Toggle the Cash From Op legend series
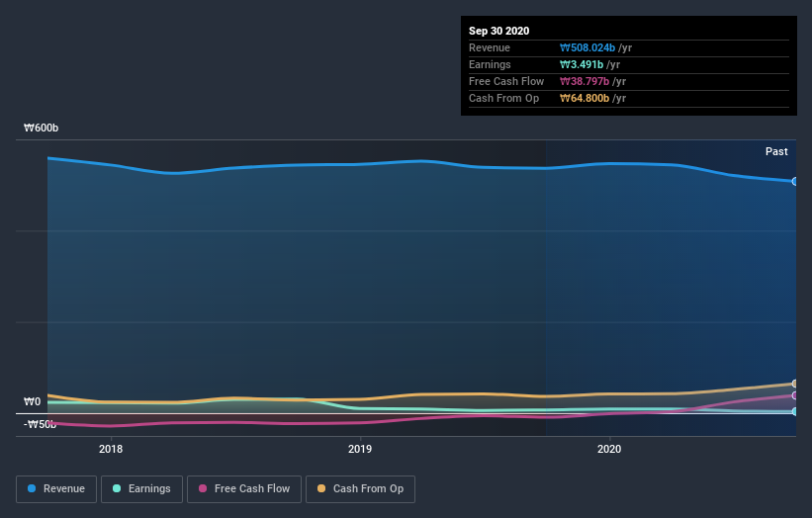The height and width of the screenshot is (518, 812). tap(360, 489)
